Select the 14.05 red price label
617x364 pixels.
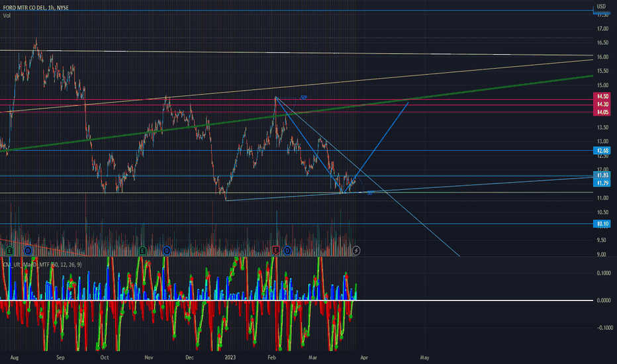click(602, 112)
